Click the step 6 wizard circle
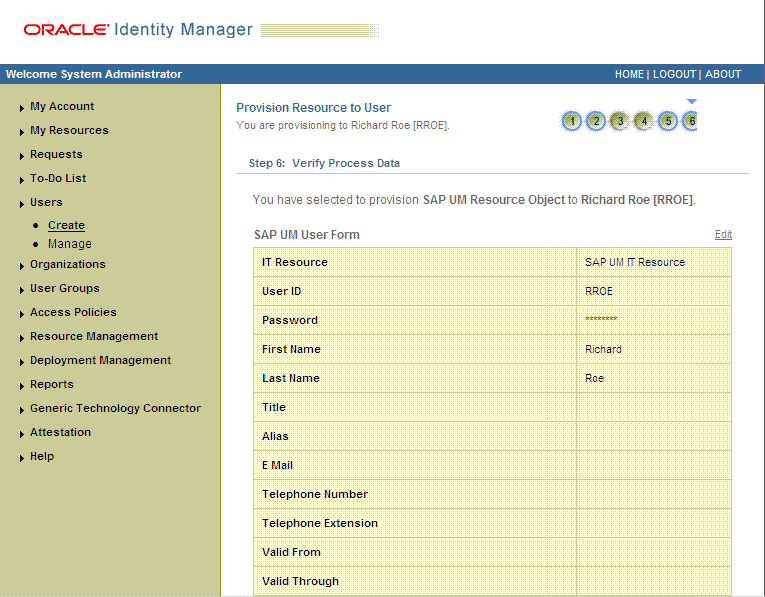765x597 pixels. (x=690, y=121)
